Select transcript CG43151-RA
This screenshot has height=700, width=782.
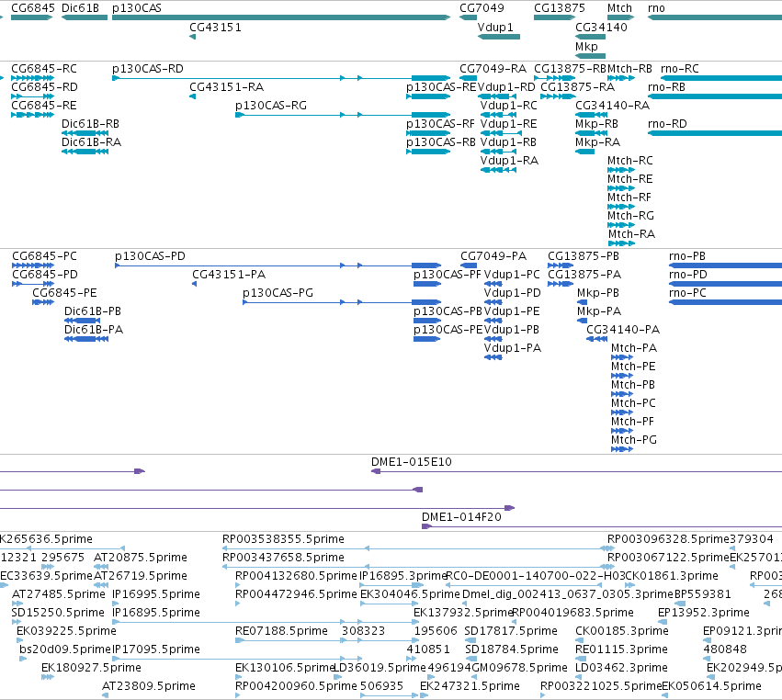(226, 87)
